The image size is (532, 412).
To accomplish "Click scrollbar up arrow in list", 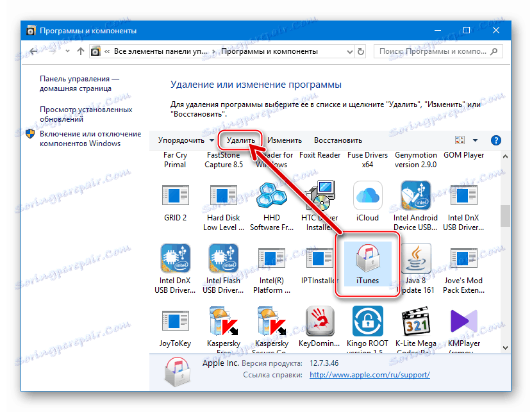I will (x=505, y=156).
